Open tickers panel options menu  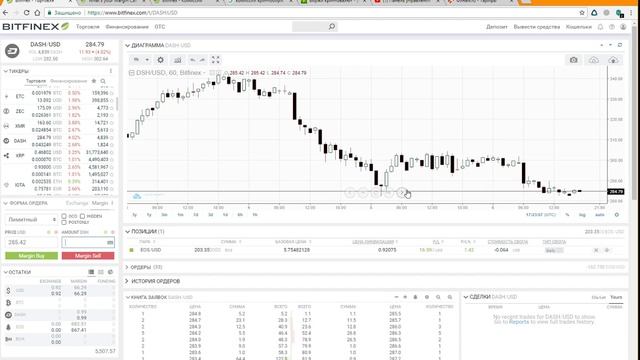111,71
